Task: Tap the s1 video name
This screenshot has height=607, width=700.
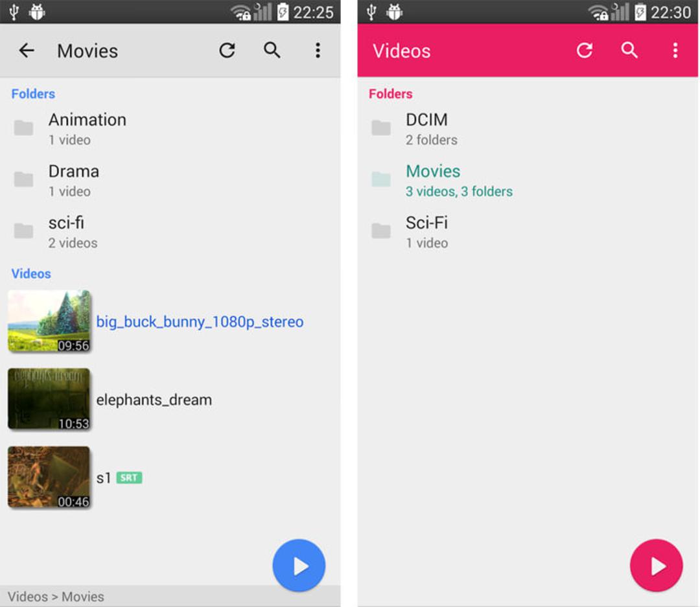Action: (104, 478)
